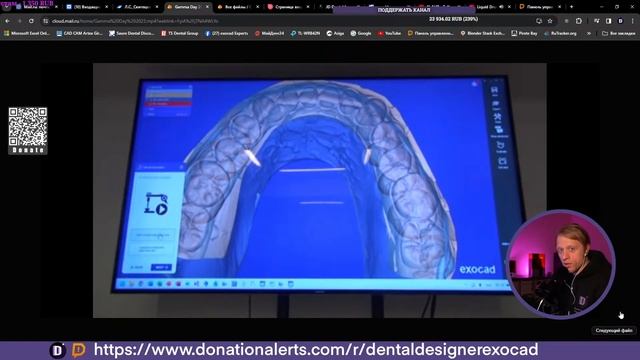640x360 pixels.
Task: Toggle the browser side panel icon
Action: point(609,21)
